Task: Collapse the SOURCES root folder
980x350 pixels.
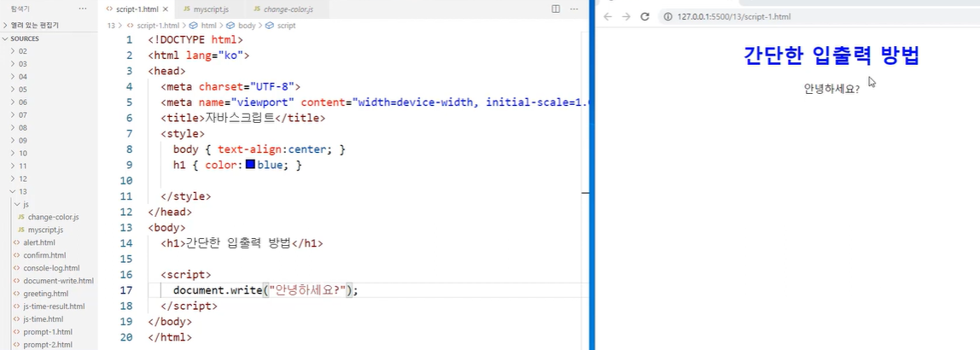Action: [49, 38]
